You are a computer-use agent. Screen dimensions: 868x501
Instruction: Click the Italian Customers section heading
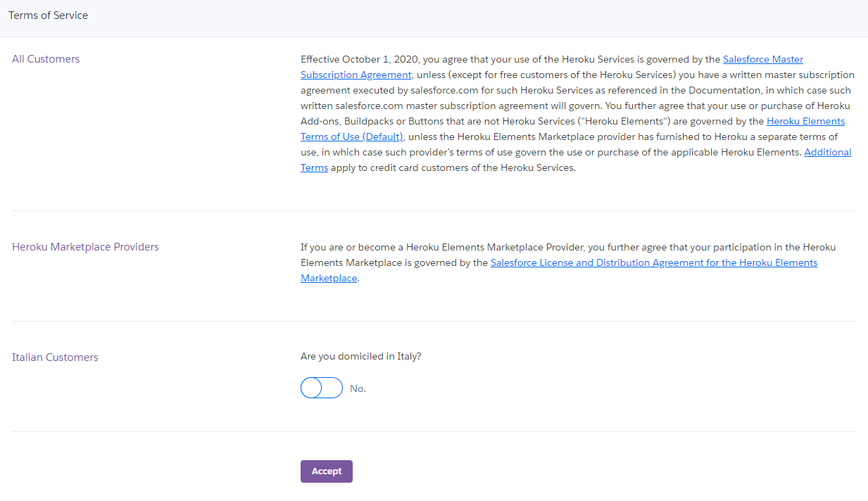[x=55, y=357]
